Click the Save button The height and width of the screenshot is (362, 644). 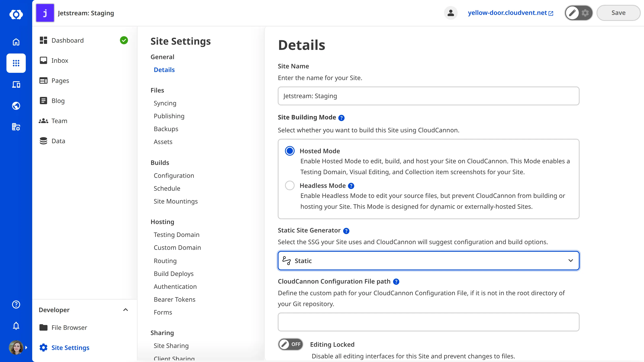click(x=618, y=13)
